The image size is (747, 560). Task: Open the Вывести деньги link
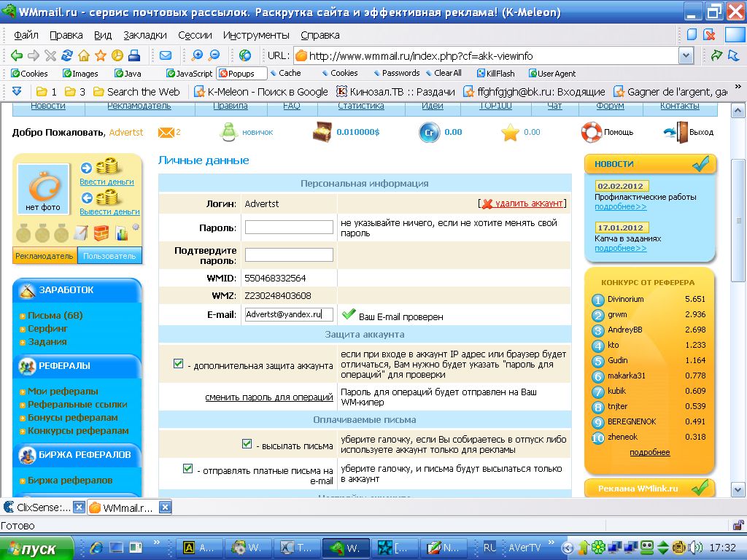[x=109, y=211]
